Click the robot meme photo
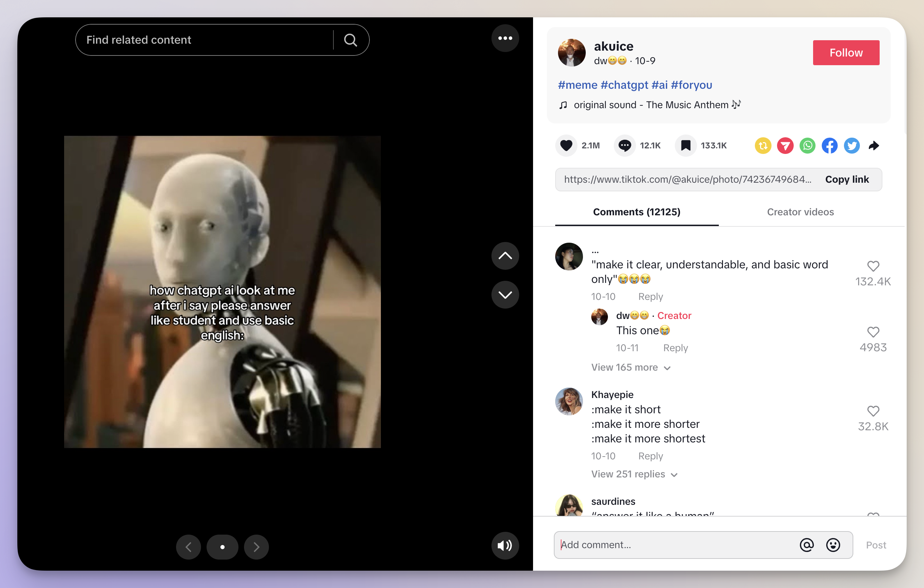The image size is (924, 588). [x=222, y=292]
